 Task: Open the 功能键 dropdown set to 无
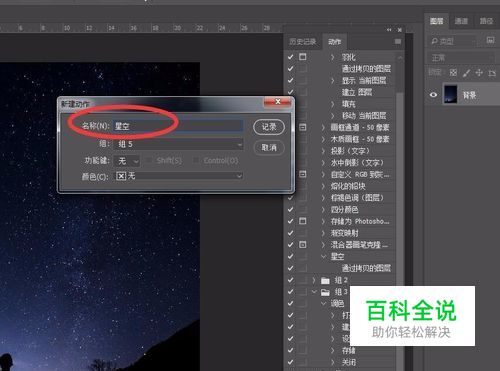tap(127, 161)
